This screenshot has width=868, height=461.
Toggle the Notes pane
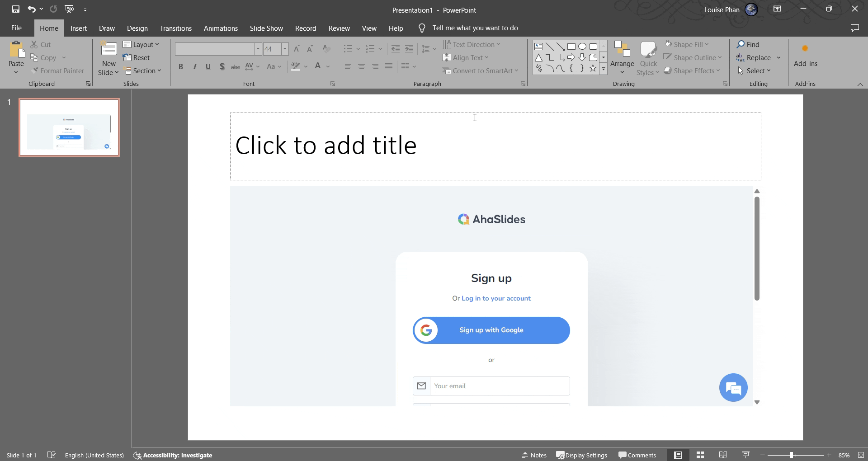tap(534, 455)
